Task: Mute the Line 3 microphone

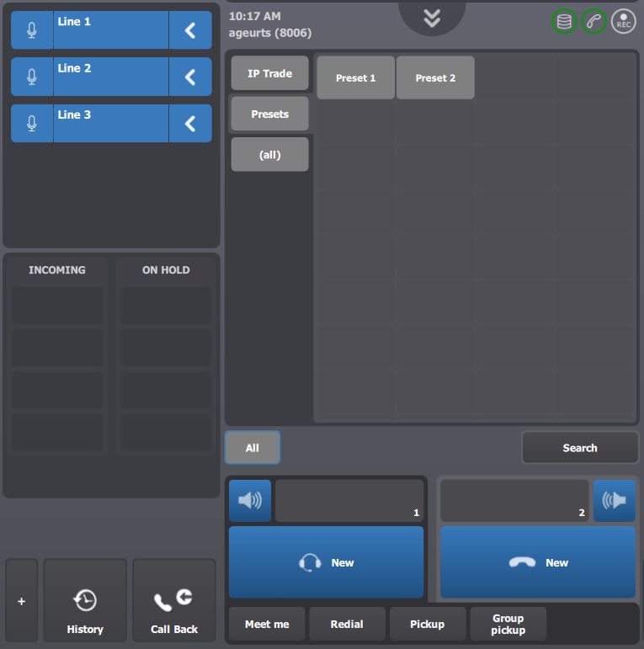Action: coord(32,124)
